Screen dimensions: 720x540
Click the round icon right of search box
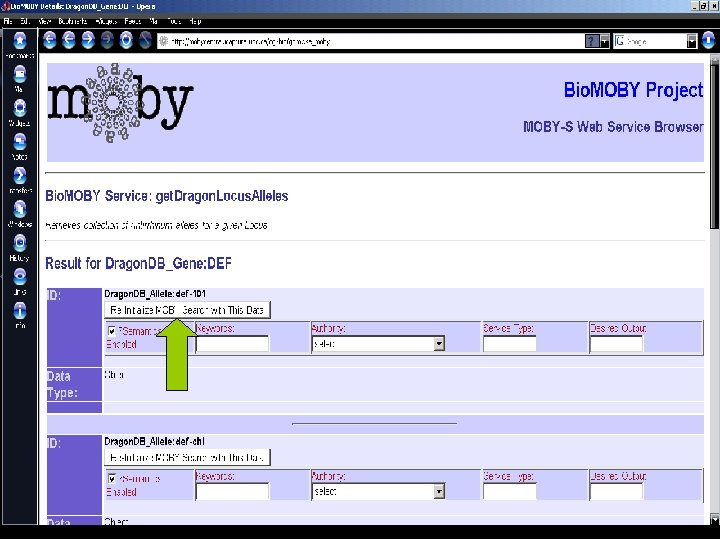click(x=709, y=41)
